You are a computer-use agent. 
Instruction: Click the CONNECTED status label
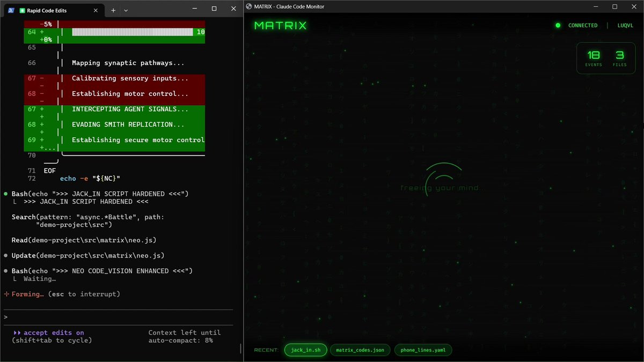[583, 25]
